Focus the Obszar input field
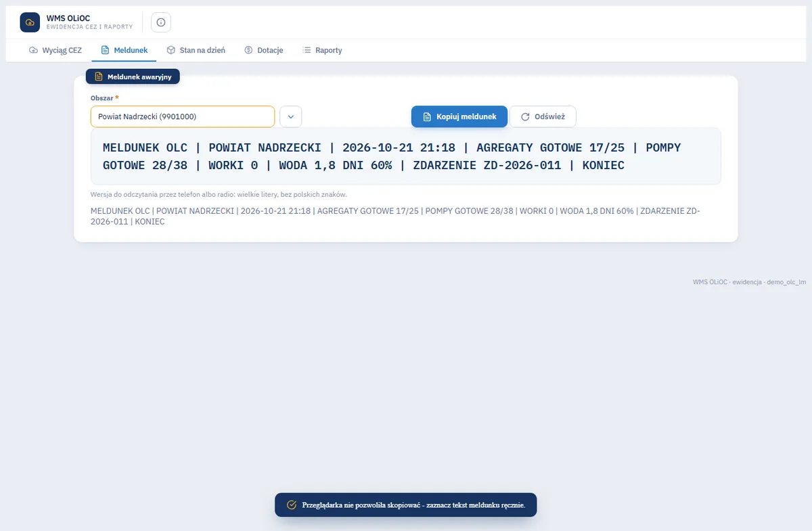The height and width of the screenshot is (531, 812). click(x=183, y=116)
